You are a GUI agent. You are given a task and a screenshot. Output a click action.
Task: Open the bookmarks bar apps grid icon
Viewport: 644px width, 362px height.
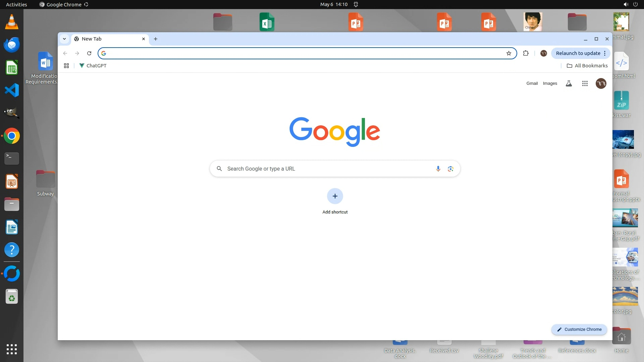[x=66, y=66]
